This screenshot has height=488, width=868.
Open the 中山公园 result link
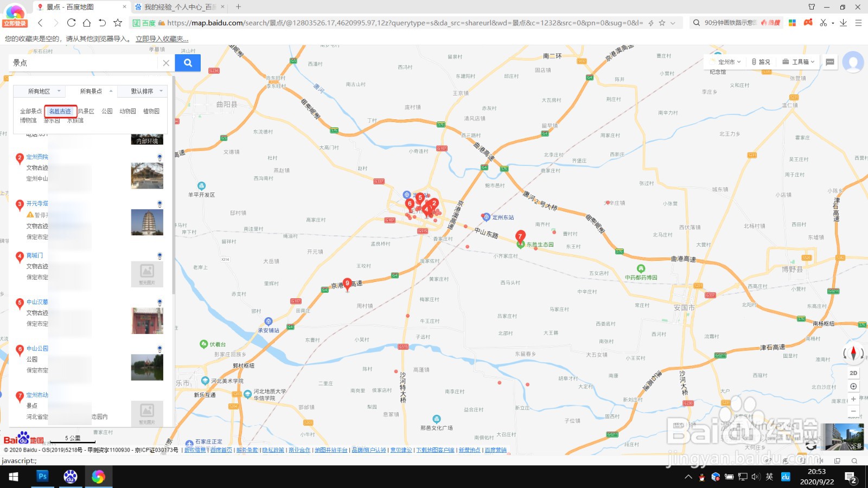point(37,349)
